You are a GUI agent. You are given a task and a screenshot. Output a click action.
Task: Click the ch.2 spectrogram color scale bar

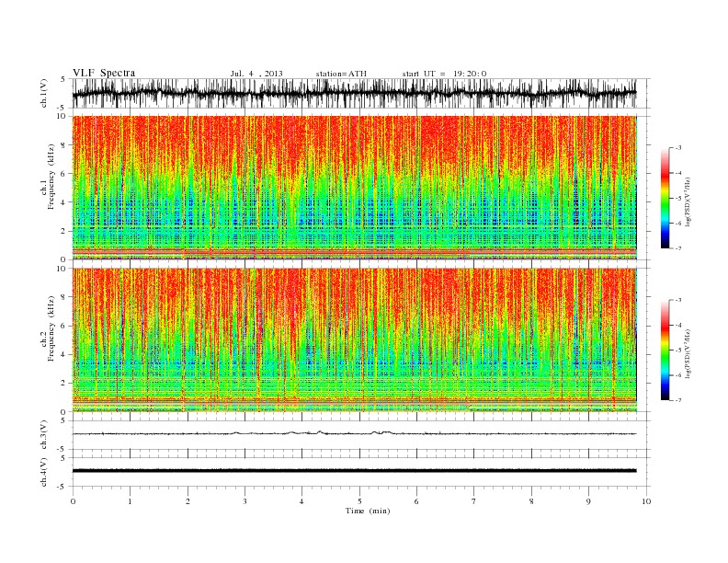[665, 350]
